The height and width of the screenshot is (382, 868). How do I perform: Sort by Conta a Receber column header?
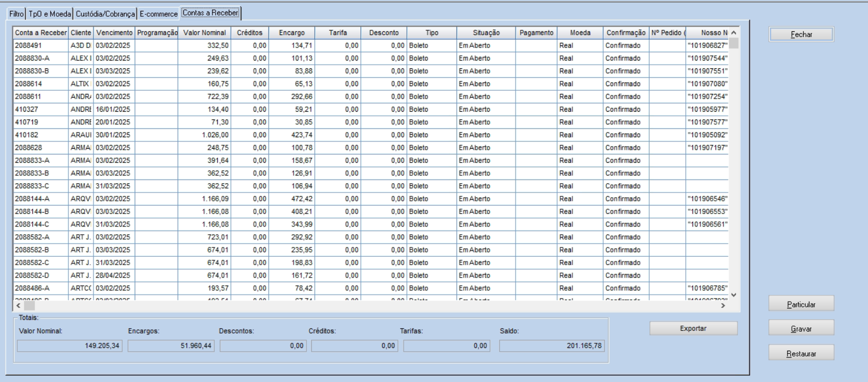coord(41,33)
